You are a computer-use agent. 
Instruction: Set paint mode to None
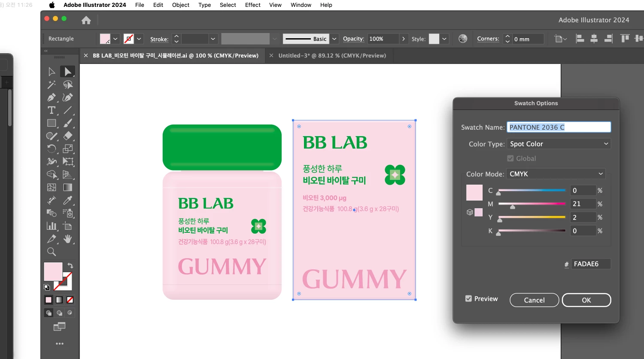(70, 300)
